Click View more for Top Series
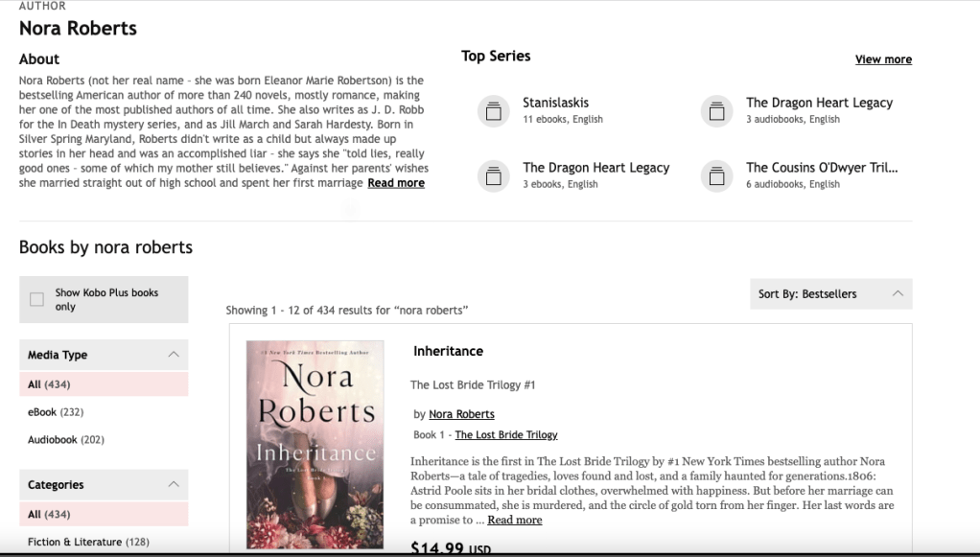This screenshot has height=557, width=980. (883, 59)
